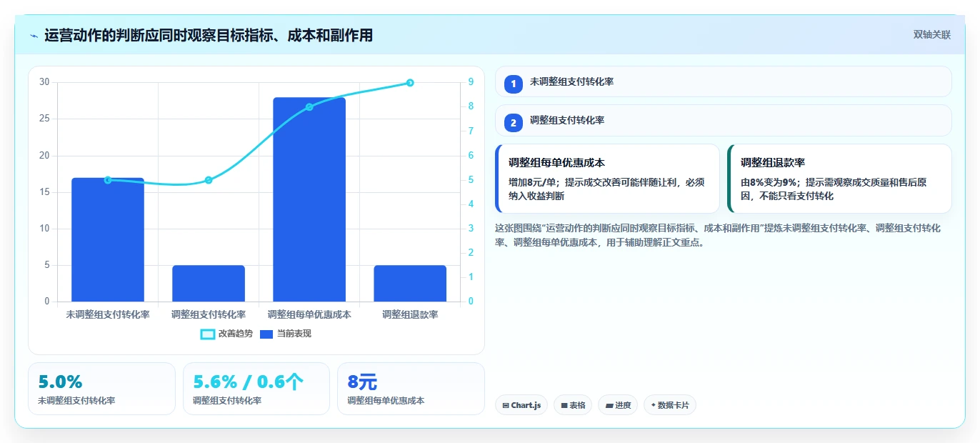Click x-axis label 未调整组支付转化率
This screenshot has width=980, height=443.
click(108, 314)
